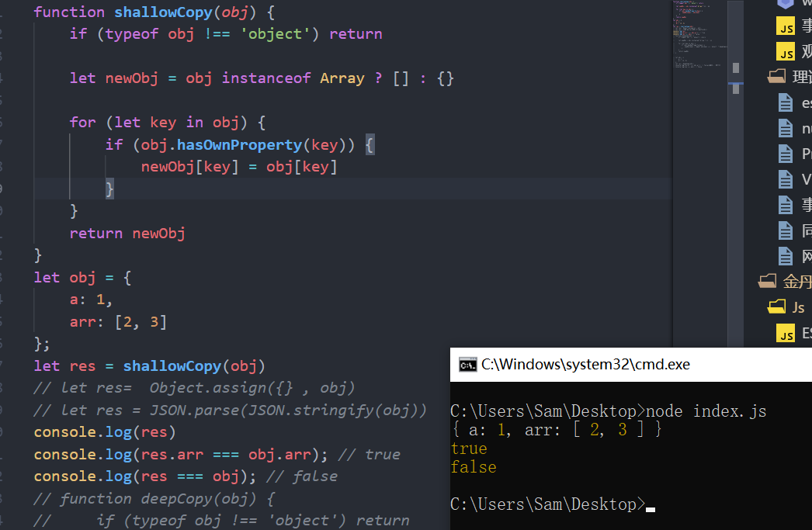
Task: Click the C:\Windows\system32\cmd.exe title text
Action: 585,365
